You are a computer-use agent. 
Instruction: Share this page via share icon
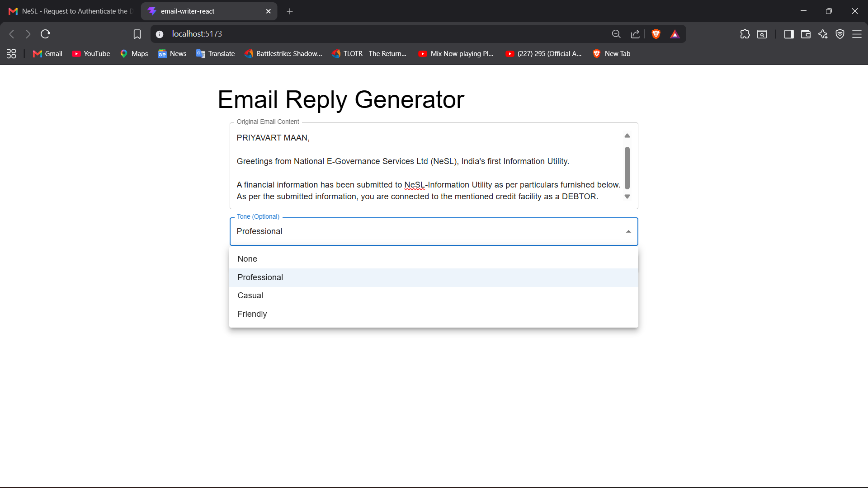pos(635,34)
